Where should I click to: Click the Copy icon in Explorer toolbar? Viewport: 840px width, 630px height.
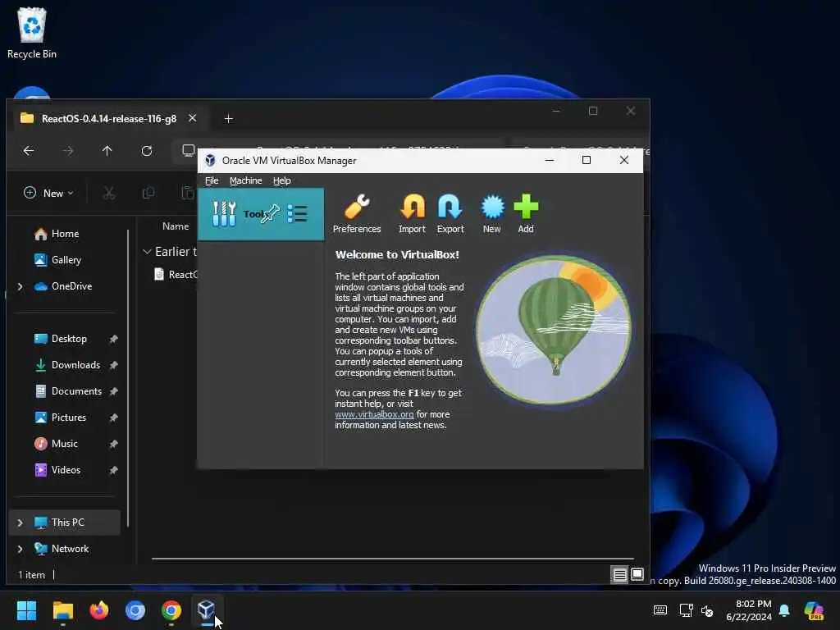148,193
